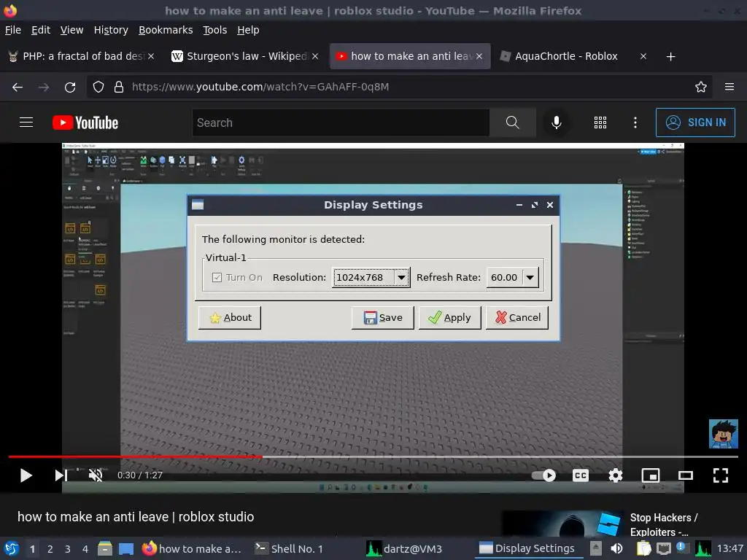Screen dimensions: 747x560
Task: Open the Edit menu
Action: [x=41, y=30]
